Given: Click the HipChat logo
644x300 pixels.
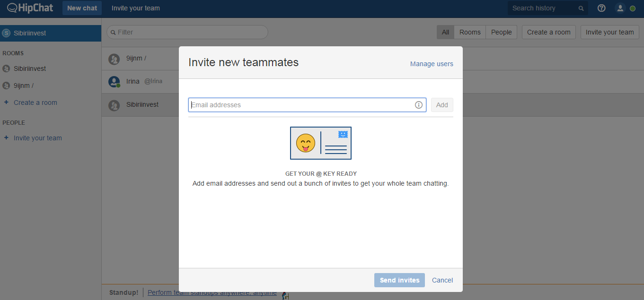Looking at the screenshot, I should [x=30, y=8].
